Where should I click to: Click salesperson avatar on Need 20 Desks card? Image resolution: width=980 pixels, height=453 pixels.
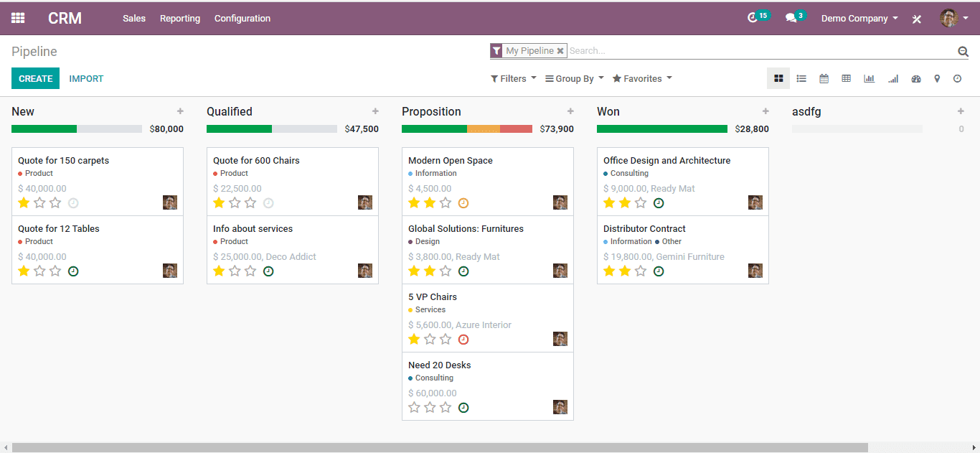[560, 407]
